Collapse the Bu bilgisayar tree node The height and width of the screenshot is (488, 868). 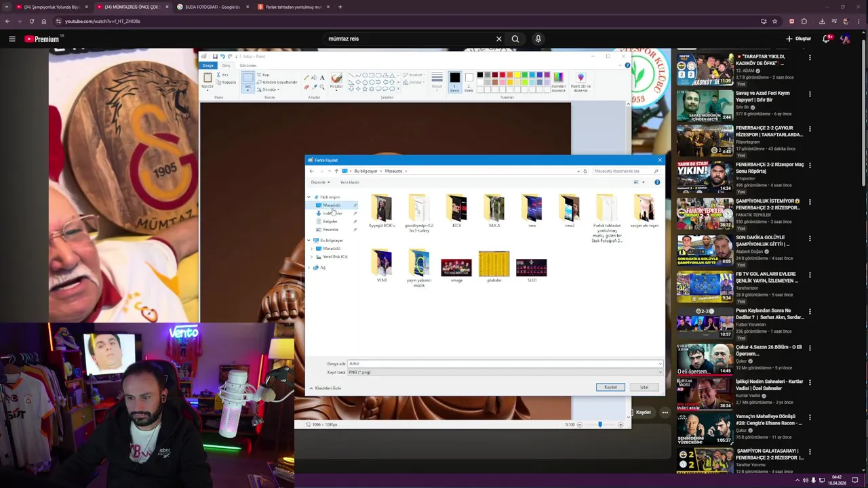(x=309, y=240)
